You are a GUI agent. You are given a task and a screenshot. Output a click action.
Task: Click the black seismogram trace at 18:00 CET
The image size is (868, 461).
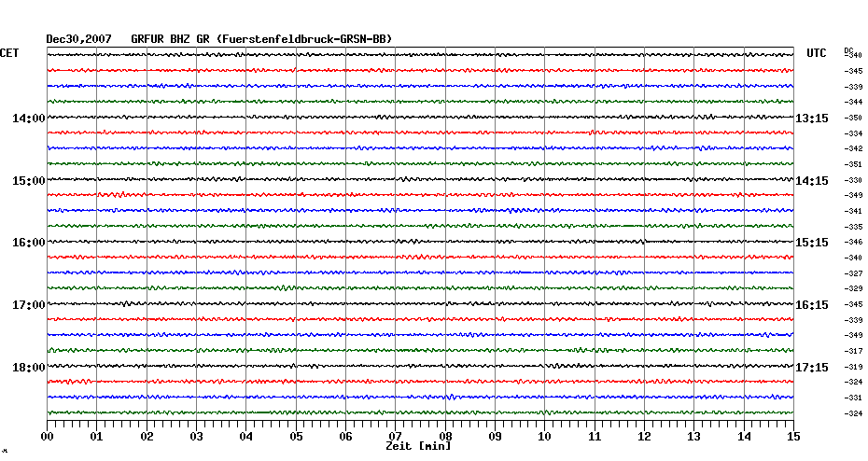(420, 366)
